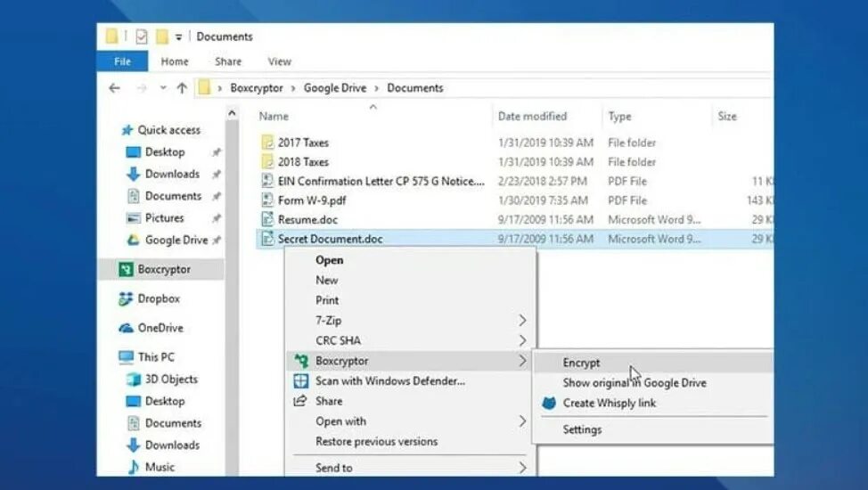Click the Boxcryptor submenu arrow in the context menu

(522, 361)
